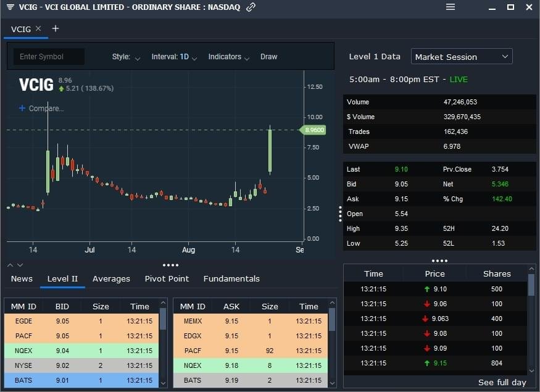Click the 9.15 trade with 804 shares
The height and width of the screenshot is (392, 540).
click(x=435, y=363)
